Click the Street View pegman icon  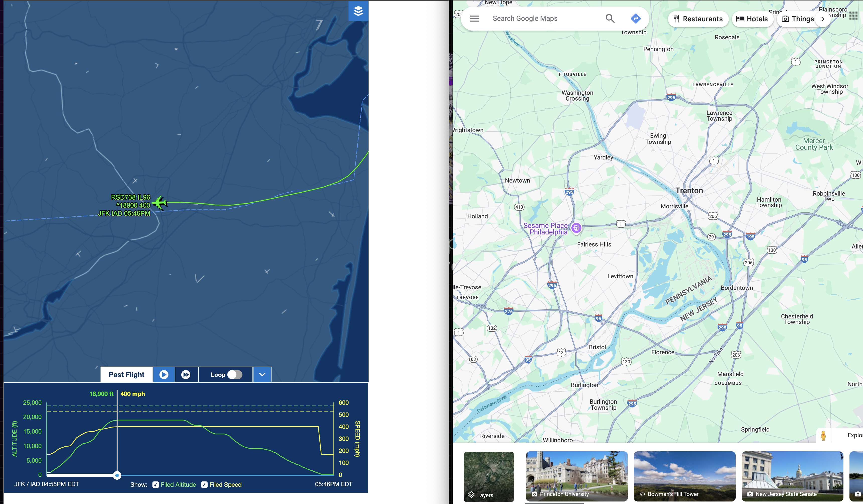point(823,436)
